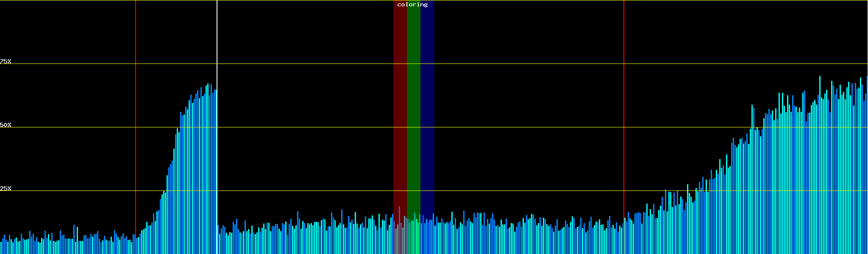Click the yellow 75% horizontal gridline
Viewport: 868px width, 254px height.
[509, 64]
